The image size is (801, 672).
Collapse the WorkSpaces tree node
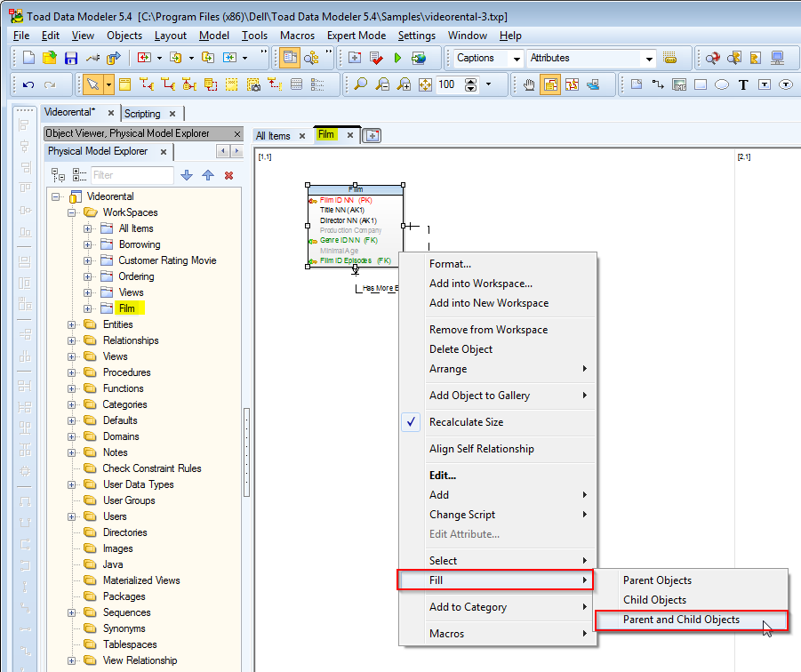[x=71, y=212]
